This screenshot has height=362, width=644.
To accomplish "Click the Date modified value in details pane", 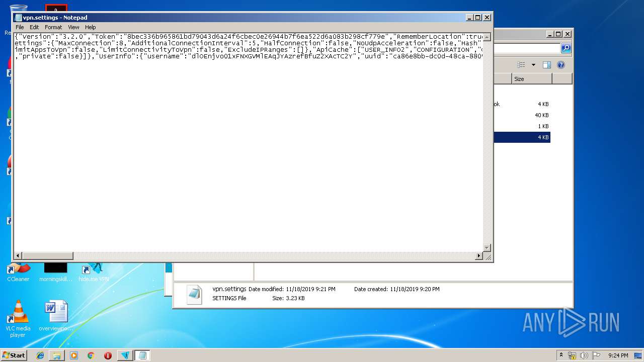I will [310, 289].
